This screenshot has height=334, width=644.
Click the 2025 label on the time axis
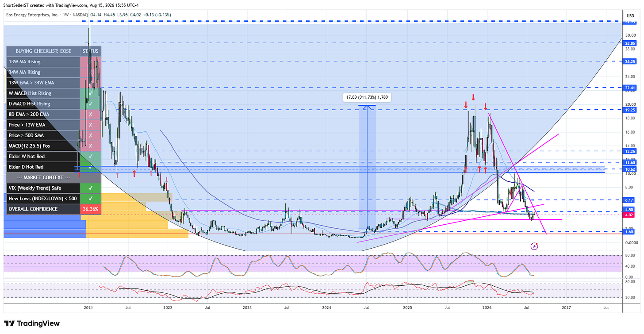tap(407, 307)
